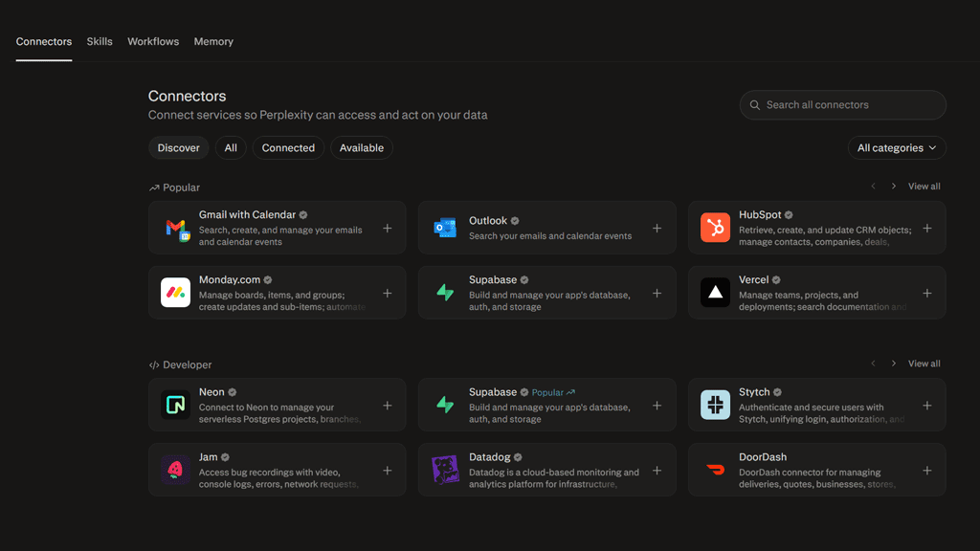Open the Gmail with Calendar title
The width and height of the screenshot is (980, 551).
pyautogui.click(x=247, y=214)
